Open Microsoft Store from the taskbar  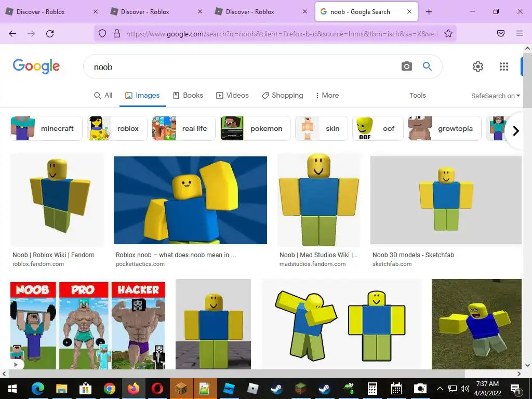pyautogui.click(x=86, y=389)
